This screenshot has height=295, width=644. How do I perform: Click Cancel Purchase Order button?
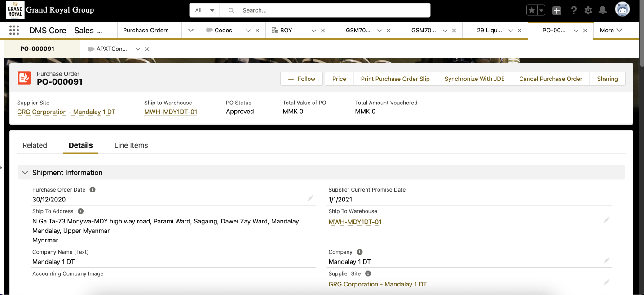(551, 79)
